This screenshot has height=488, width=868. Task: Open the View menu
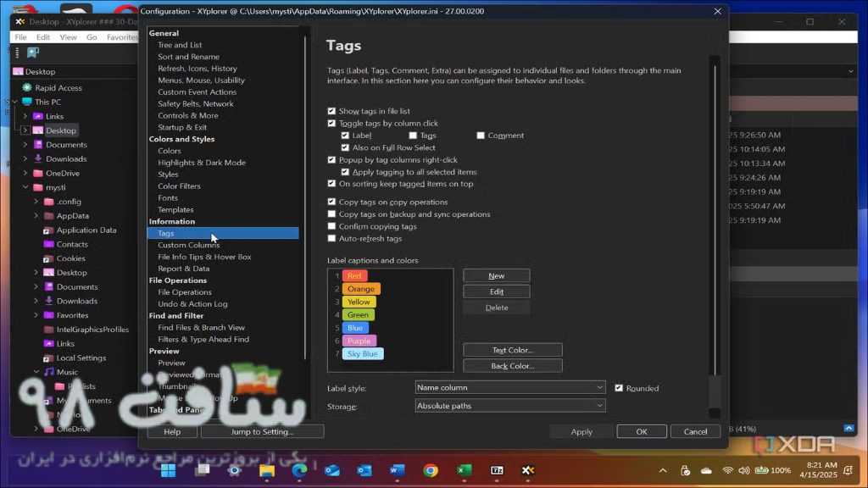pyautogui.click(x=68, y=37)
